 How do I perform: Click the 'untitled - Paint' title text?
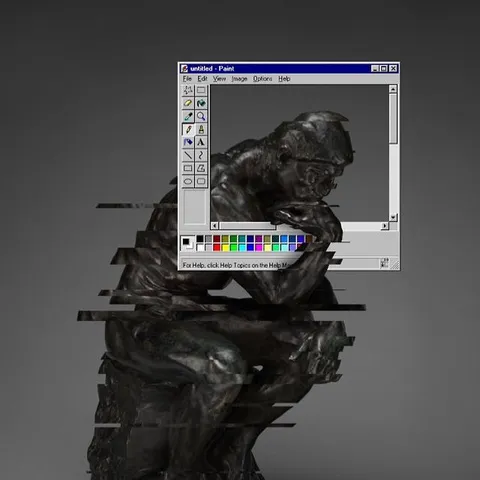pyautogui.click(x=212, y=69)
